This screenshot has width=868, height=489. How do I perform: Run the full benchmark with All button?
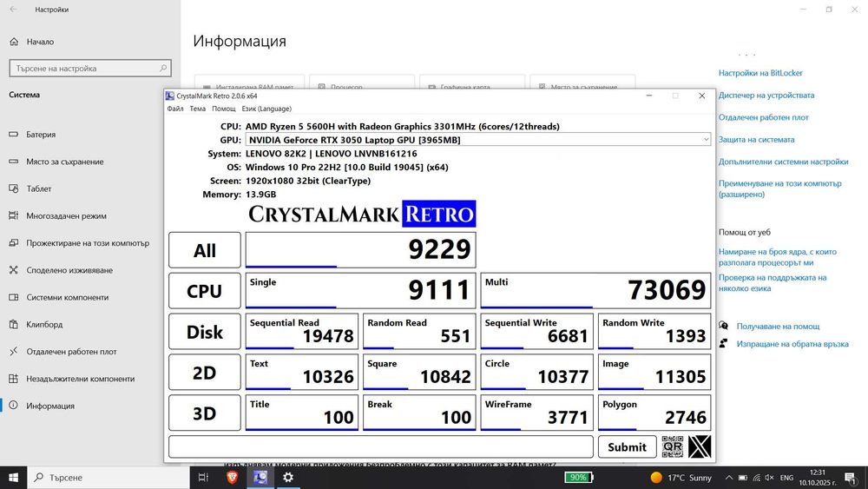pyautogui.click(x=204, y=251)
